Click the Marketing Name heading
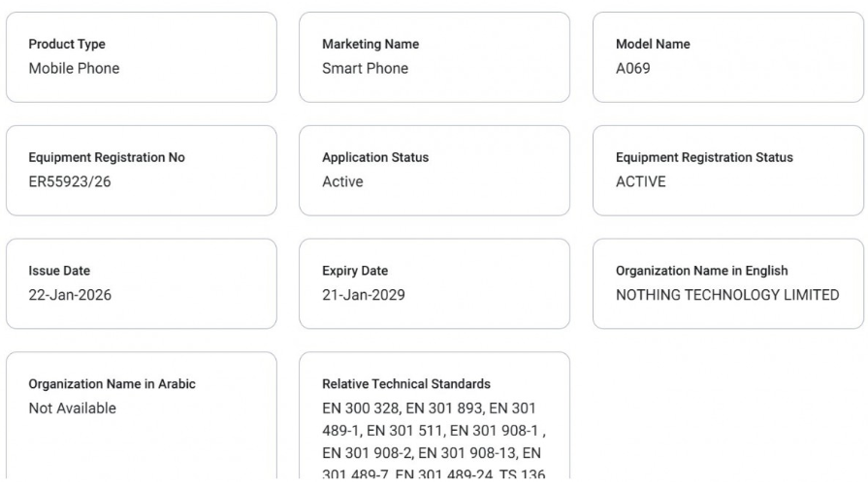The height and width of the screenshot is (489, 868). 370,45
